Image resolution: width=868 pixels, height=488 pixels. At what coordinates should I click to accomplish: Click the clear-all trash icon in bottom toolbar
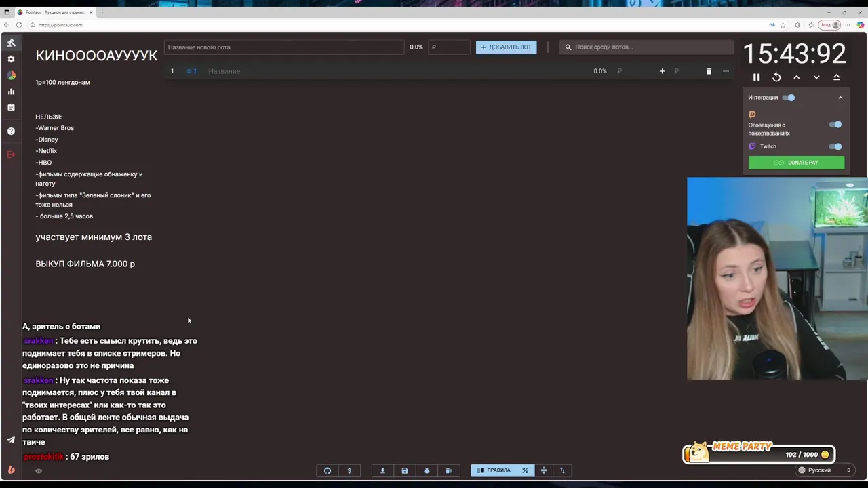448,470
